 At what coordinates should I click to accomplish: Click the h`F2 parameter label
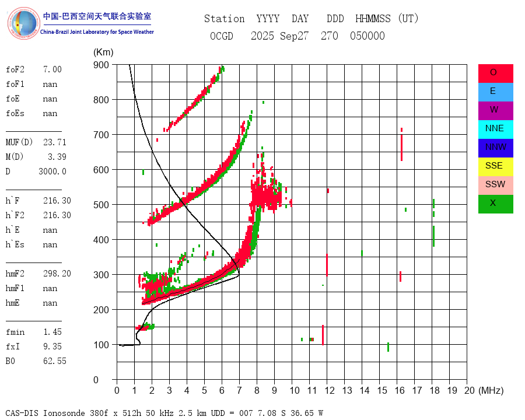tap(15, 215)
